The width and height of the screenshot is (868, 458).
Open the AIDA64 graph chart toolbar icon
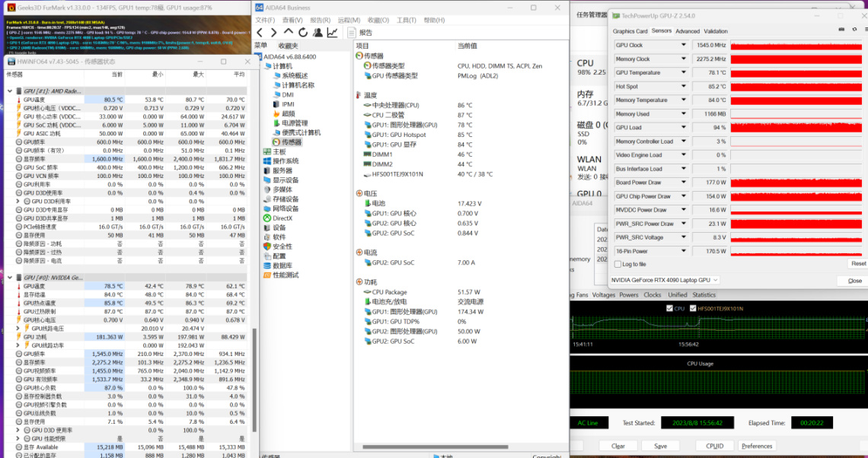(x=332, y=33)
